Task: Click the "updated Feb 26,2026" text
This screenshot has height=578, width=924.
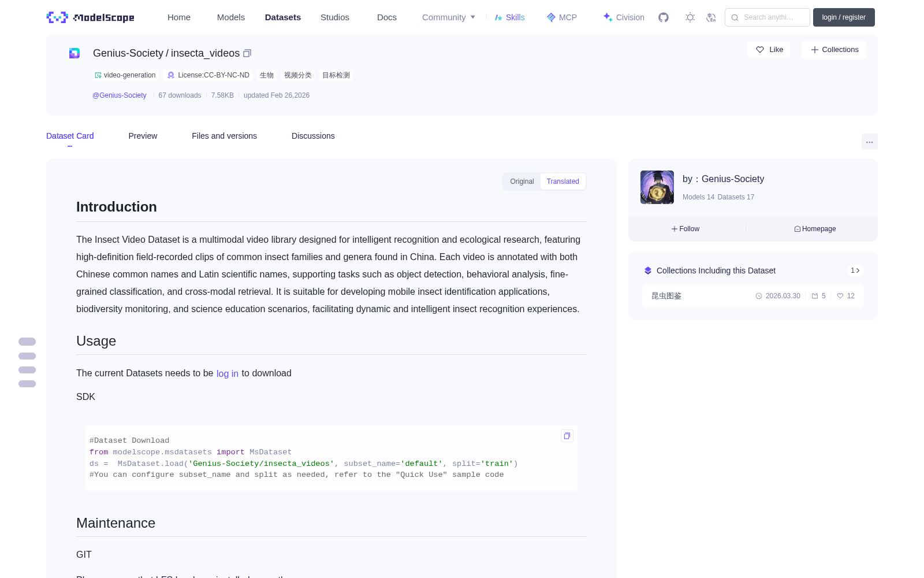Action: coord(277,95)
